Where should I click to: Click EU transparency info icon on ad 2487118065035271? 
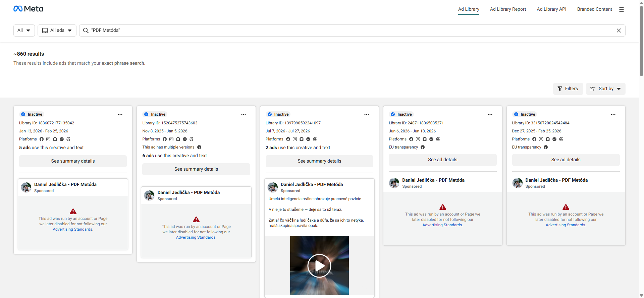click(423, 147)
